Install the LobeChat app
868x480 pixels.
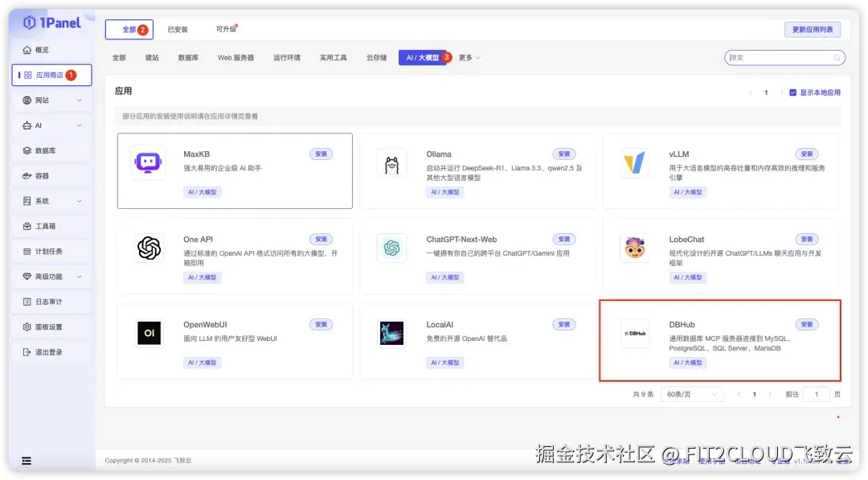tap(807, 239)
